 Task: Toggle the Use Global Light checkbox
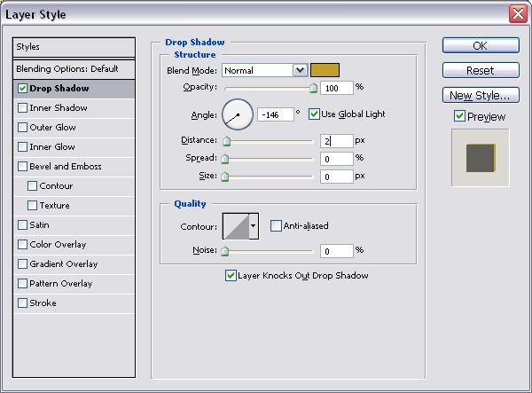tap(314, 114)
